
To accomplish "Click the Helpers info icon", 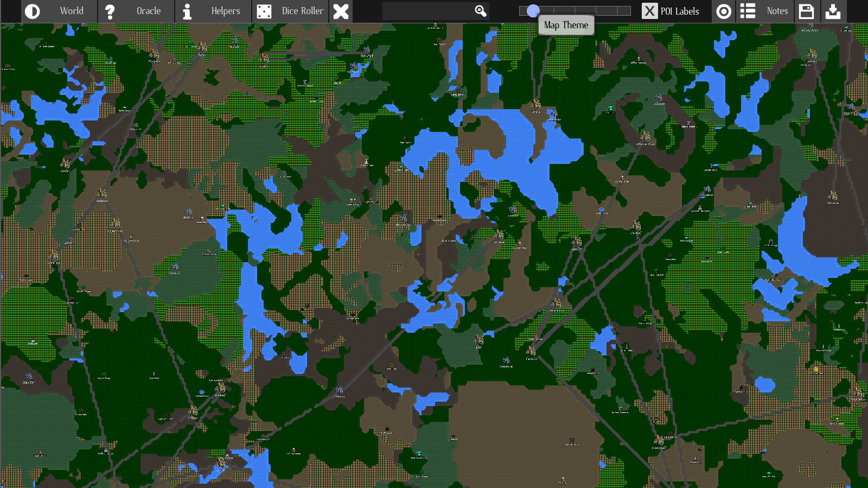I will (x=187, y=11).
